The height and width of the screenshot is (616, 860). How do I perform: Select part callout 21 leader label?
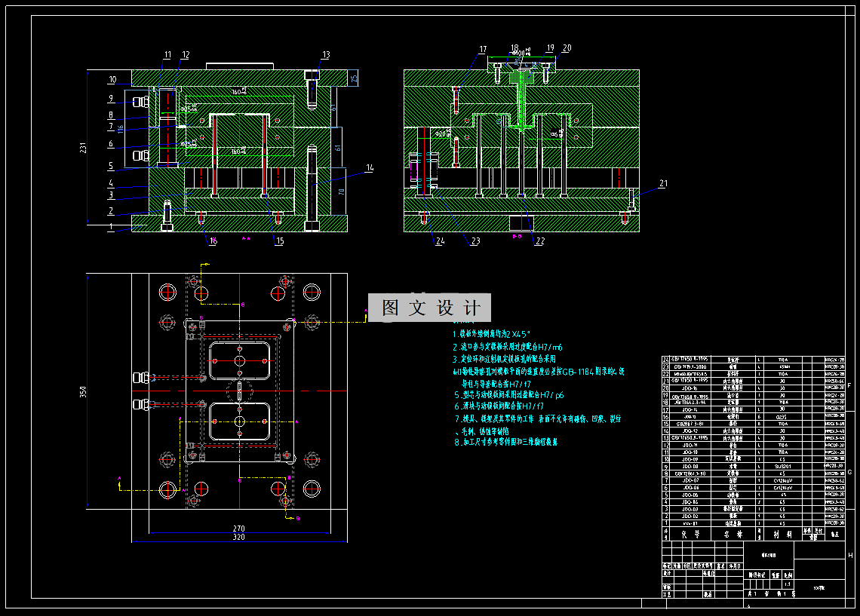663,184
